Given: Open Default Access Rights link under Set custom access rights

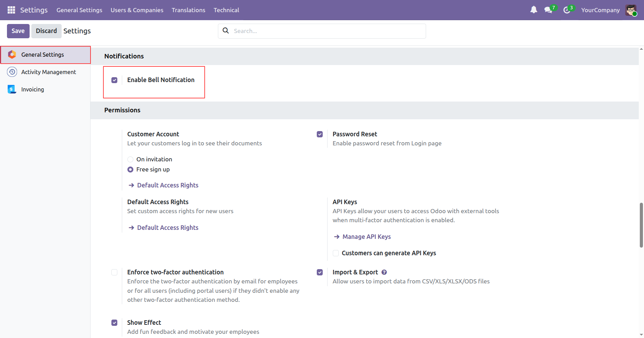Looking at the screenshot, I should [x=167, y=228].
